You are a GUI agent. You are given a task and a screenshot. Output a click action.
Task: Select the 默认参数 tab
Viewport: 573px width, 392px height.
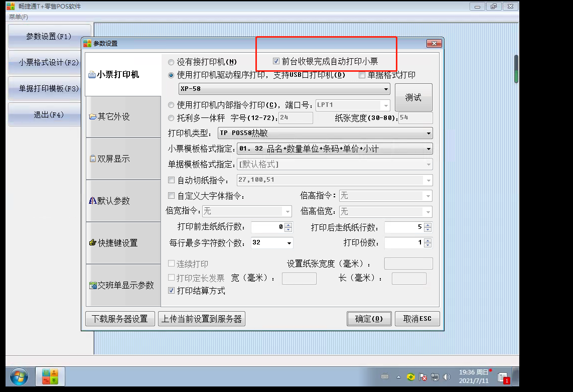123,201
